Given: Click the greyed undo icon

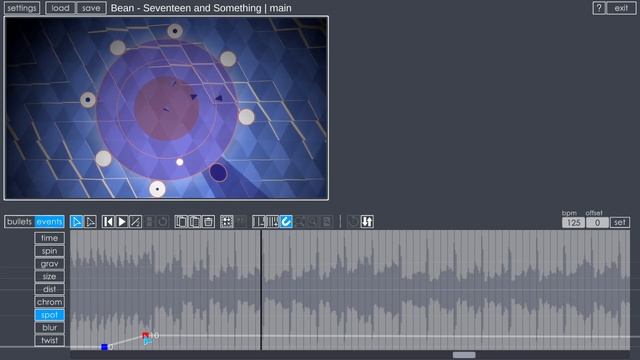Looking at the screenshot, I should coord(353,222).
